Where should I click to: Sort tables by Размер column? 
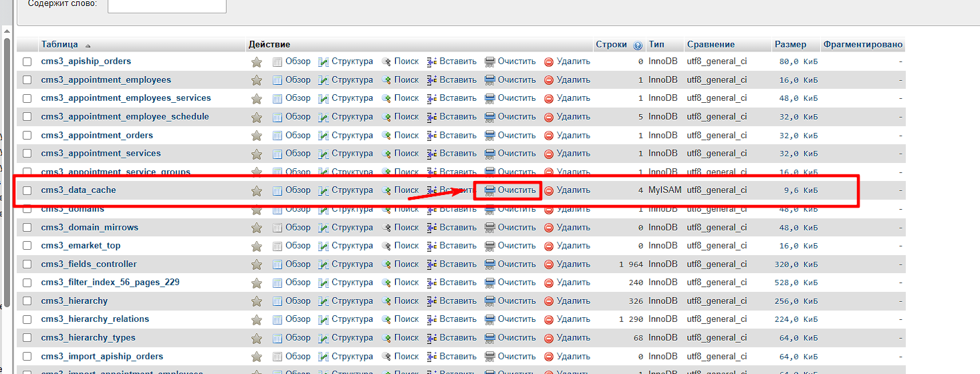(x=790, y=45)
